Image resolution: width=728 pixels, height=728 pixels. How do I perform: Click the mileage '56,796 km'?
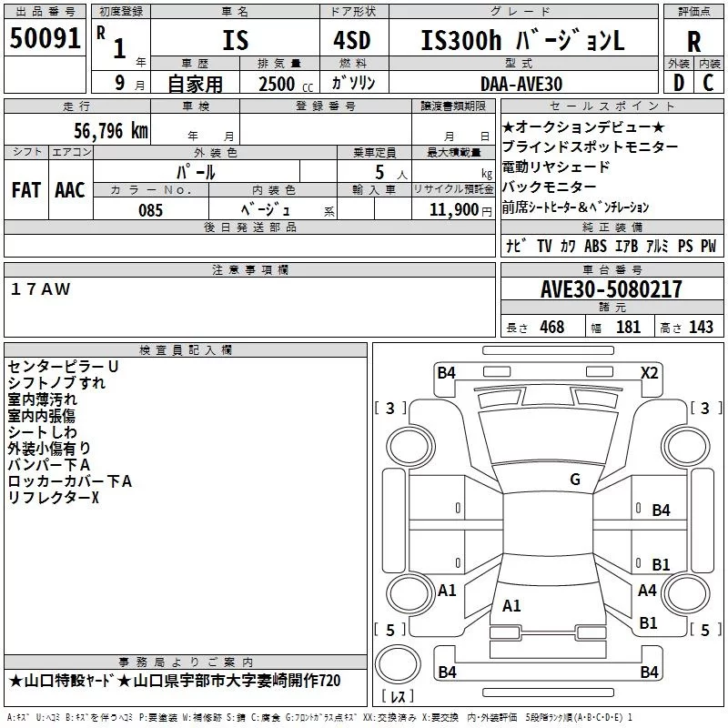(111, 131)
